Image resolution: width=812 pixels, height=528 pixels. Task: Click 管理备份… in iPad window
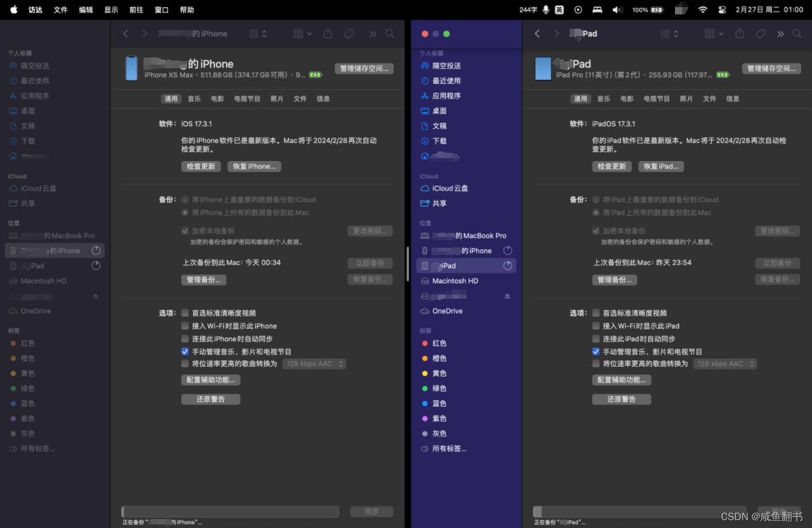point(615,280)
